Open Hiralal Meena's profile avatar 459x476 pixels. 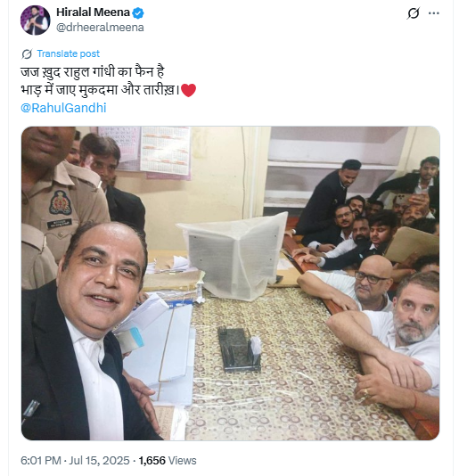tap(36, 20)
